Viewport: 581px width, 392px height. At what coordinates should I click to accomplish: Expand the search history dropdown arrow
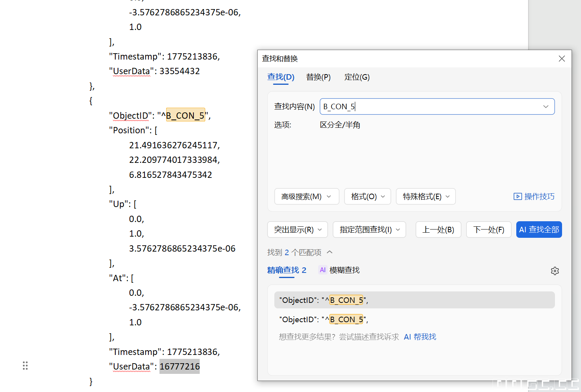tap(545, 106)
